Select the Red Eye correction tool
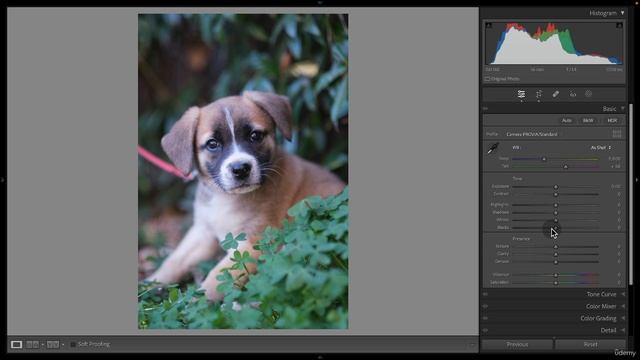The width and height of the screenshot is (640, 360). coord(573,94)
